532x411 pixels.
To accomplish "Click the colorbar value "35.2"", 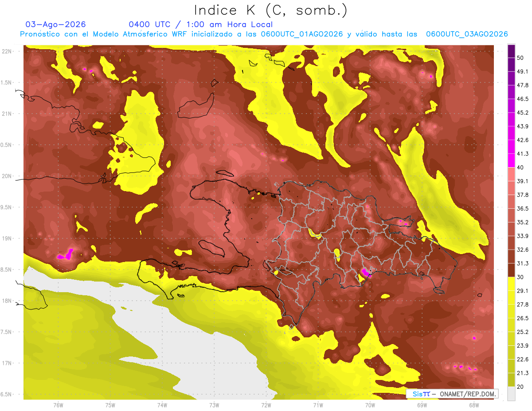I will tap(523, 222).
